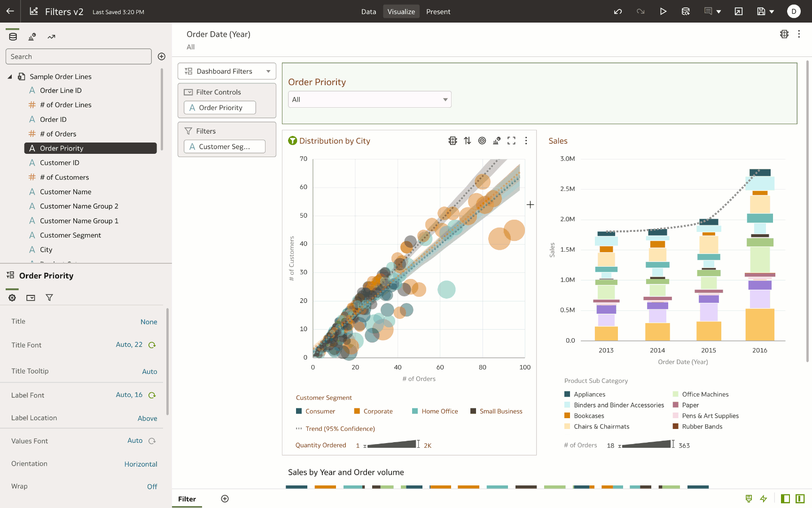The width and height of the screenshot is (812, 508).
Task: Switch to the Present tab
Action: [x=438, y=11]
